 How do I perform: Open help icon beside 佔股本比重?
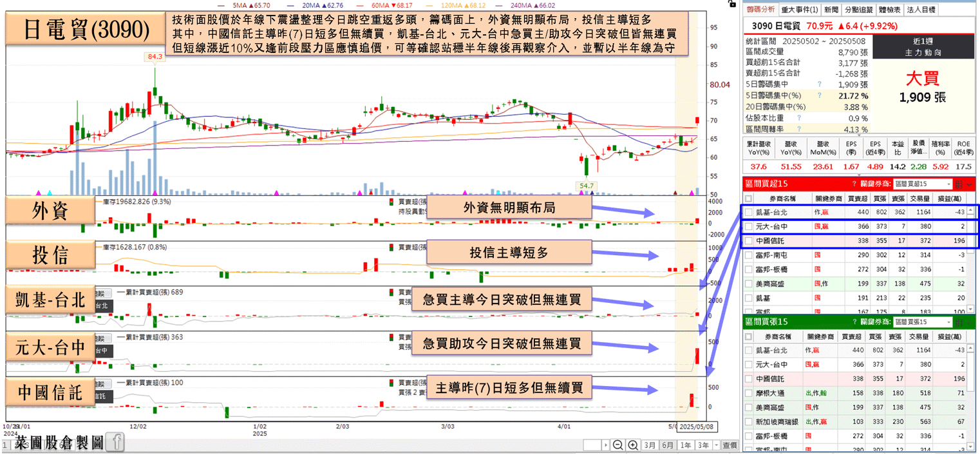(x=799, y=118)
